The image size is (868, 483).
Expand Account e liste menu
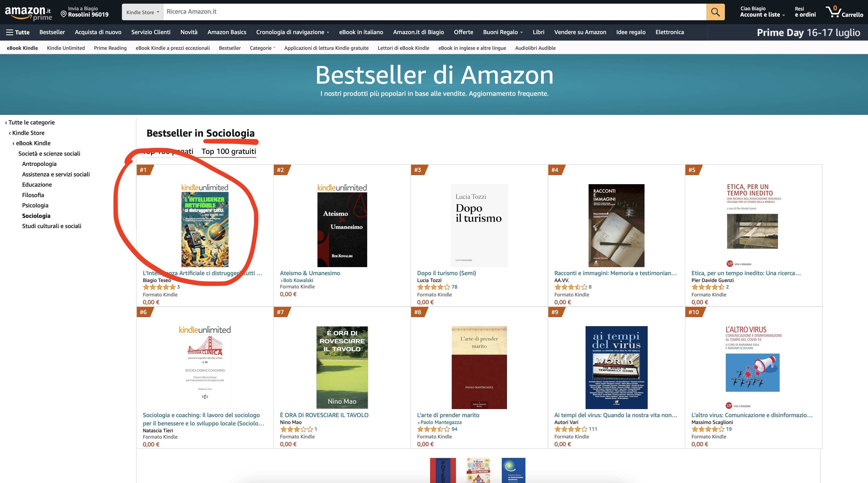point(762,12)
